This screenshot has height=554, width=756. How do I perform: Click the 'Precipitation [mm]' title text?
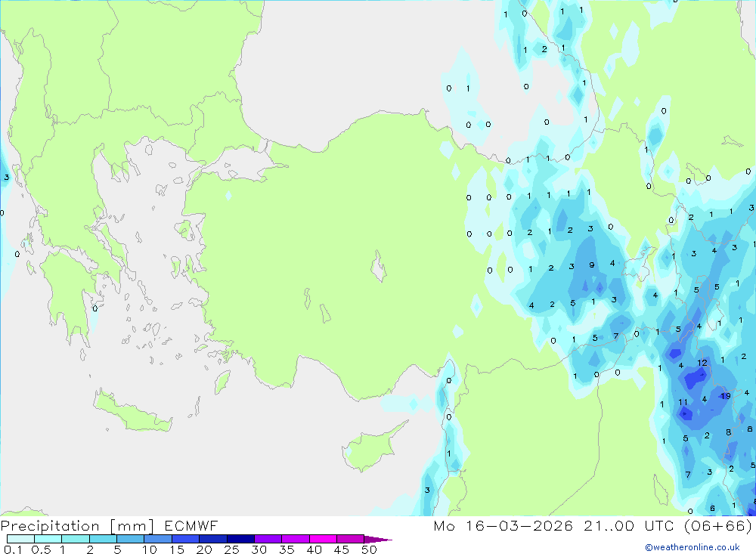click(78, 525)
